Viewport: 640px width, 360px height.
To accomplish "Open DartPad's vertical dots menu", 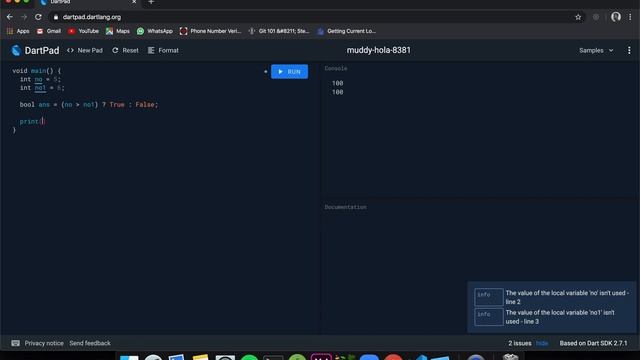I will click(629, 50).
